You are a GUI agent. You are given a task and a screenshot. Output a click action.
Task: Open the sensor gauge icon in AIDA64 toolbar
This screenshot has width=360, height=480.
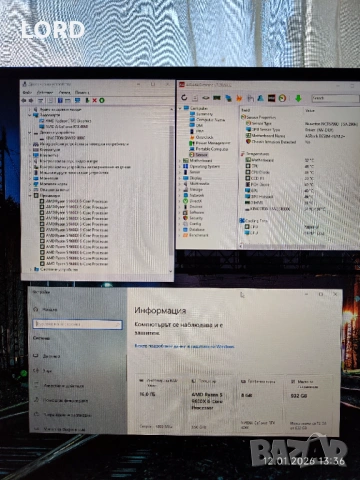(282, 98)
